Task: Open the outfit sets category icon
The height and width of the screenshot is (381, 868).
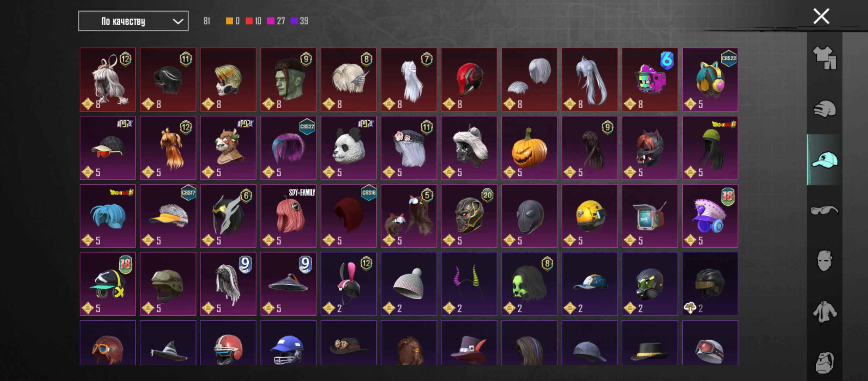Action: pyautogui.click(x=825, y=58)
